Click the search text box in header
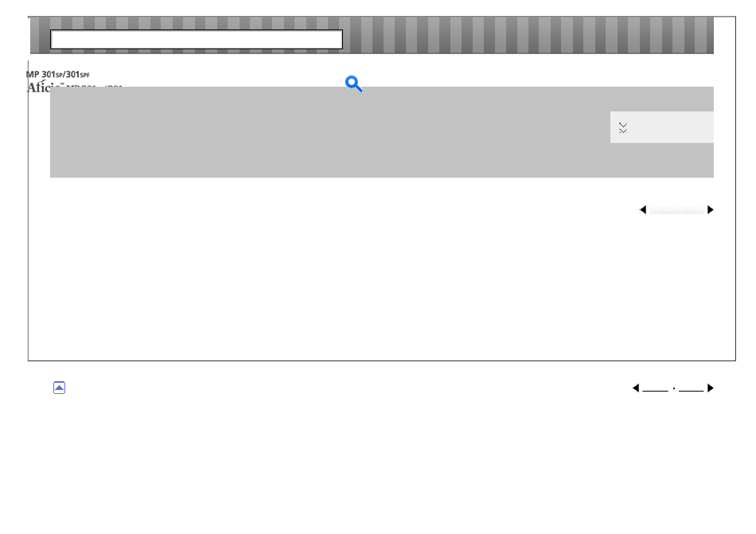The height and width of the screenshot is (534, 756). (197, 40)
